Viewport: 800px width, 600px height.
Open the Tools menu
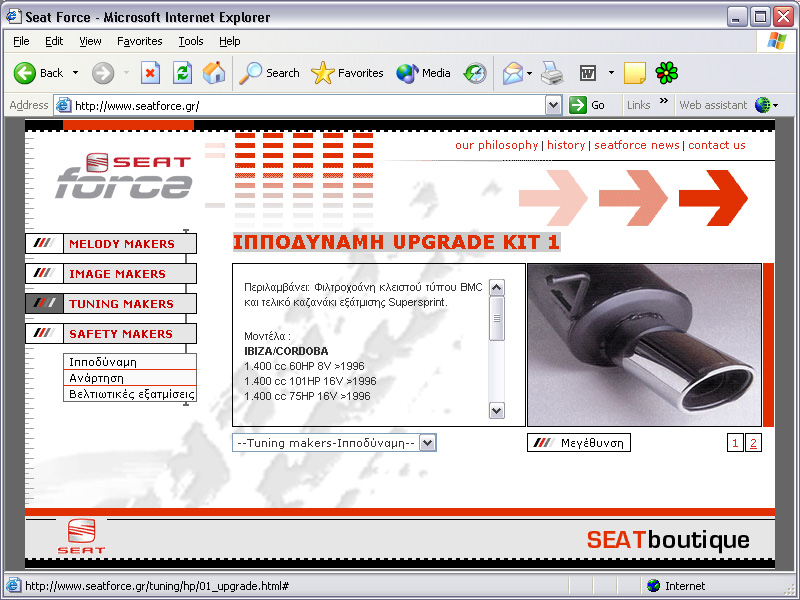click(191, 41)
